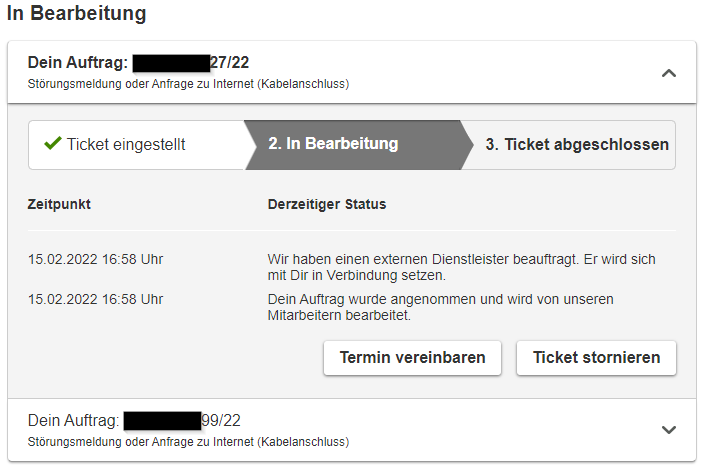Collapse the order ending in 27/22
The width and height of the screenshot is (705, 471).
tap(669, 73)
